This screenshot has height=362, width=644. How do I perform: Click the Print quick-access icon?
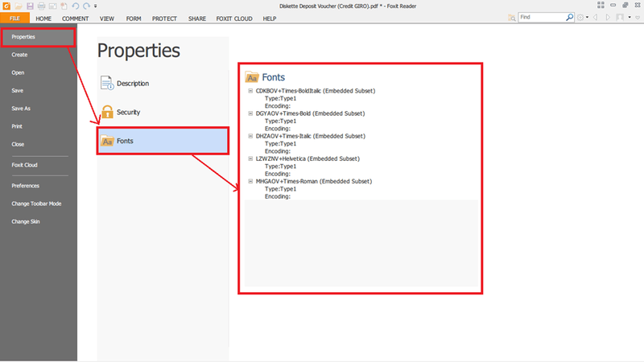click(41, 6)
